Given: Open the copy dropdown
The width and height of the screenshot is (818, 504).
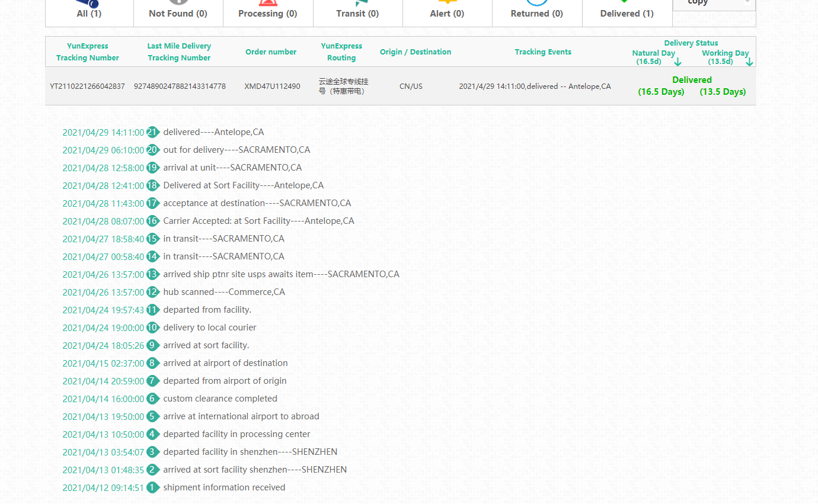Looking at the screenshot, I should pyautogui.click(x=714, y=4).
